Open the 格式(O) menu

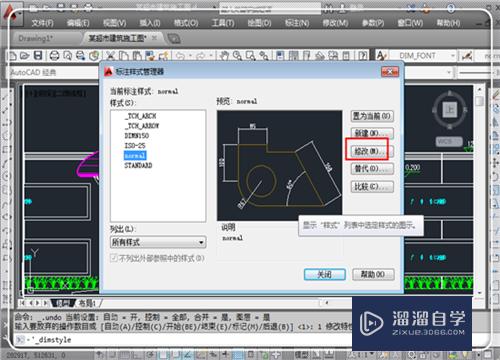coord(186,23)
